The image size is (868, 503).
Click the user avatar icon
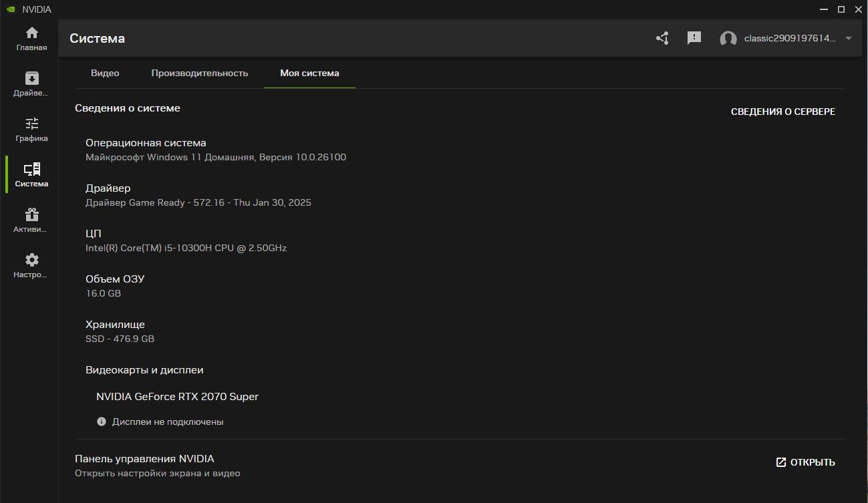pos(728,39)
